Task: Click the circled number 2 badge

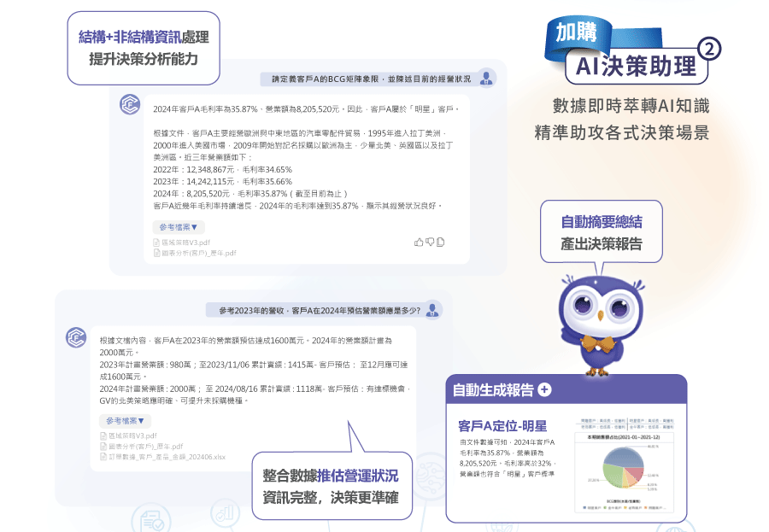Action: [x=708, y=49]
